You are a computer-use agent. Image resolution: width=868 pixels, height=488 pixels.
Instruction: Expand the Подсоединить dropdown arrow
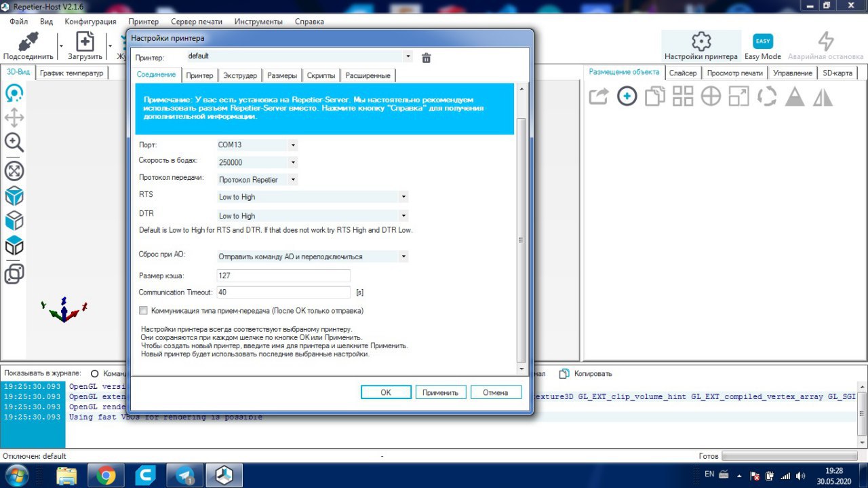click(x=61, y=47)
